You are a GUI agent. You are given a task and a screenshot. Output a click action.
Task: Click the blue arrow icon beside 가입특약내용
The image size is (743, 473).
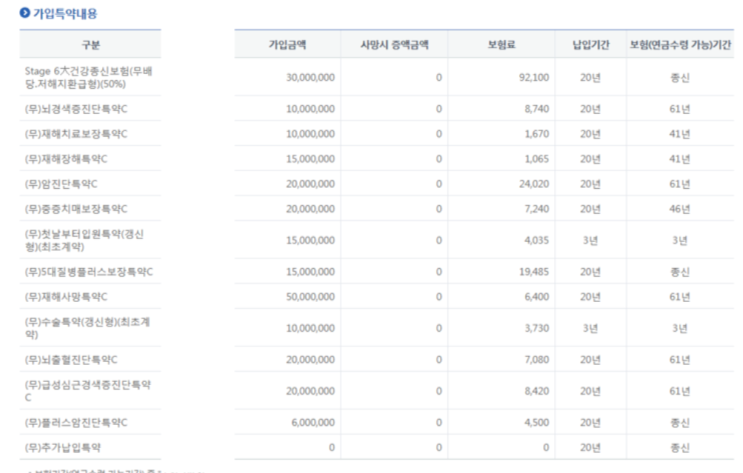coord(25,13)
